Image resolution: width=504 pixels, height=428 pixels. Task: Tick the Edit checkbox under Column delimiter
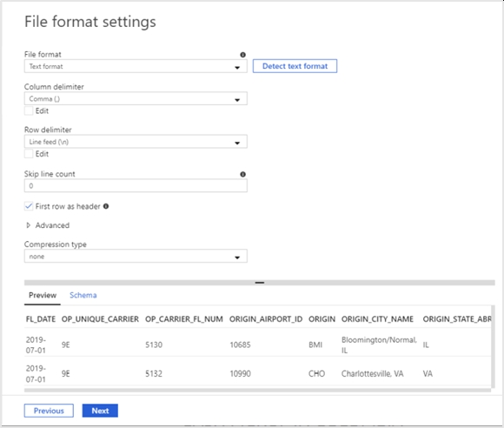(29, 110)
